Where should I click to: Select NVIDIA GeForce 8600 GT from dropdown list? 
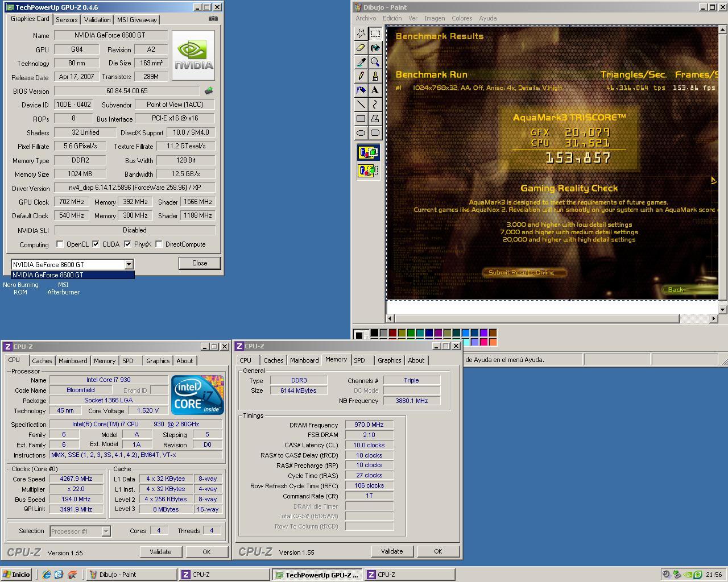coord(73,275)
